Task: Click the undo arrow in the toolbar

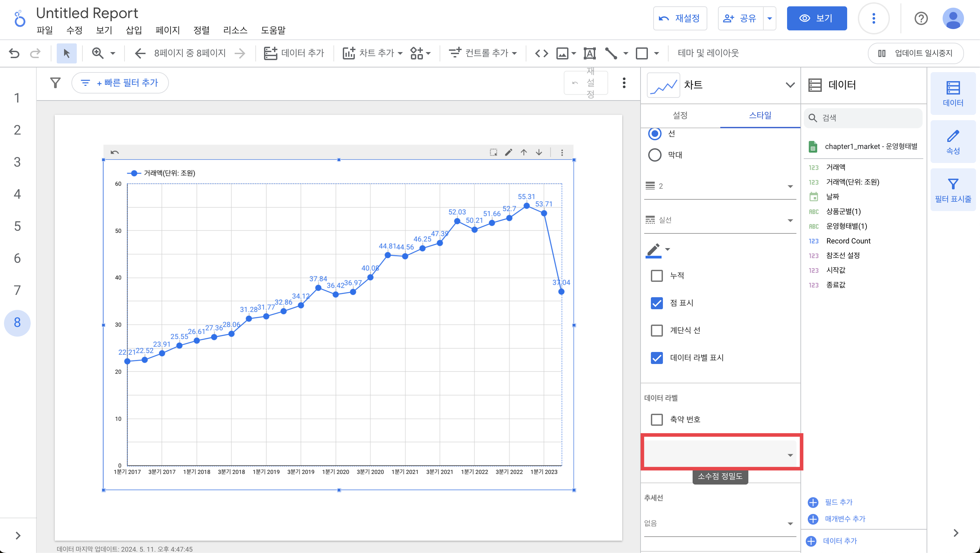Action: 14,53
